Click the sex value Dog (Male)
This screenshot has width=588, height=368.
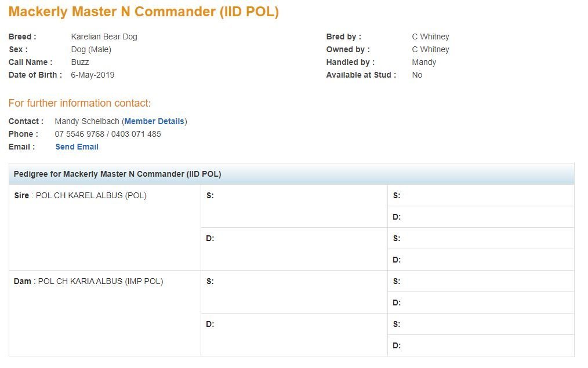[90, 49]
